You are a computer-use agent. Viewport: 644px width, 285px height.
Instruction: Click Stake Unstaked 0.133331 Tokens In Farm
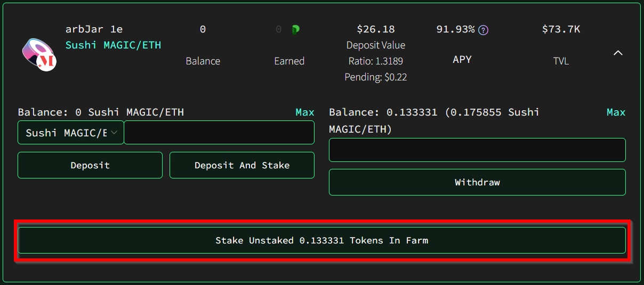coord(321,240)
